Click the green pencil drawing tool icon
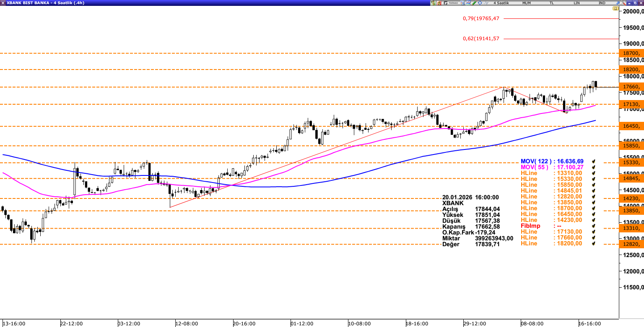 474,3
